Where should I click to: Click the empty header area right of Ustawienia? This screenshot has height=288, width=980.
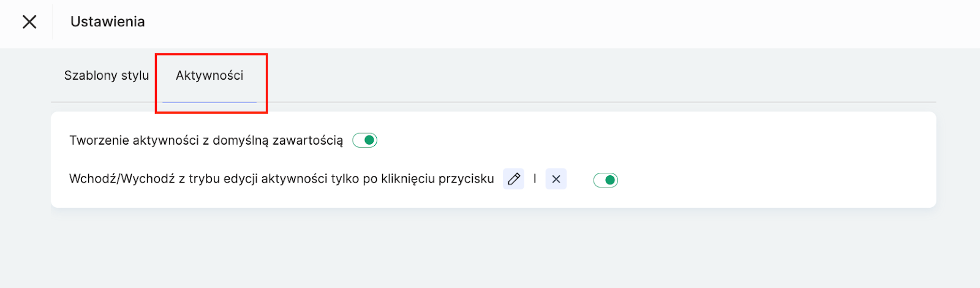551,22
